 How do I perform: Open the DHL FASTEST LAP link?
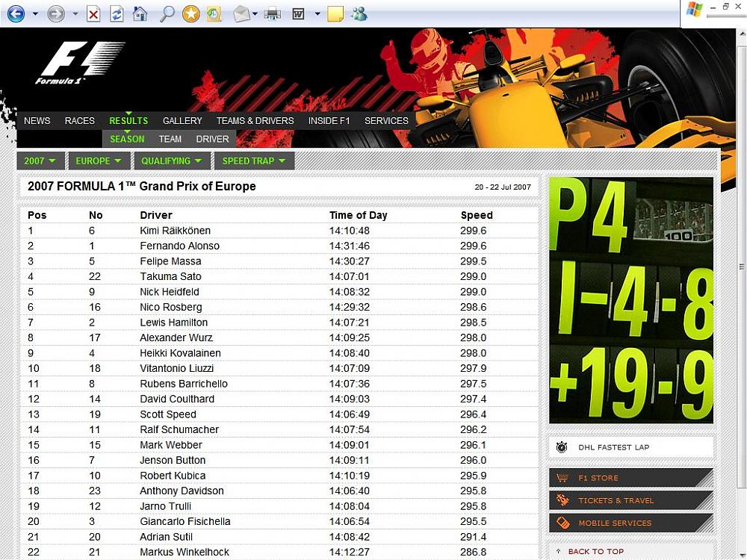613,447
